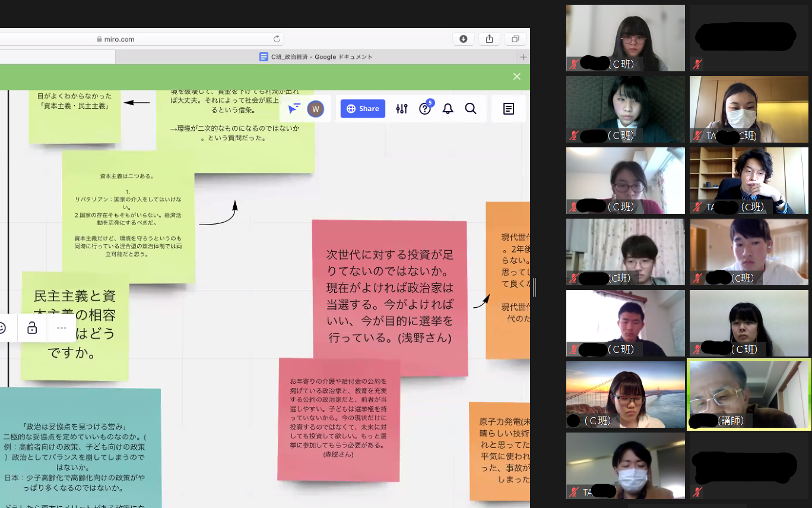
Task: Dismiss the green banner with X
Action: click(x=517, y=77)
